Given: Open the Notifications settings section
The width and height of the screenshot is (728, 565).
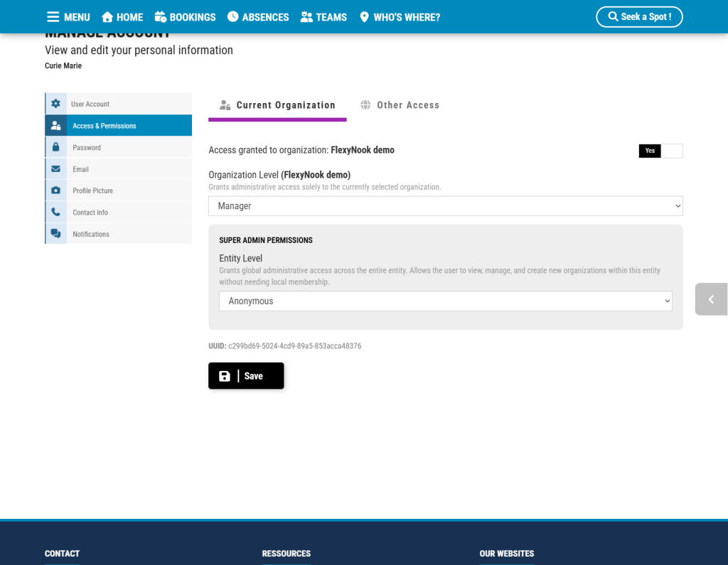Looking at the screenshot, I should pyautogui.click(x=119, y=234).
